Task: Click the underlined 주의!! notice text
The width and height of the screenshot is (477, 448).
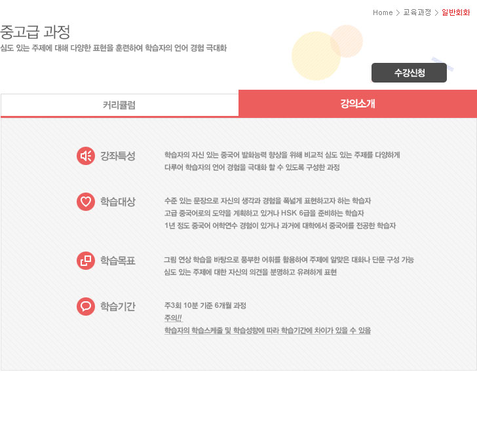Action: pos(173,318)
